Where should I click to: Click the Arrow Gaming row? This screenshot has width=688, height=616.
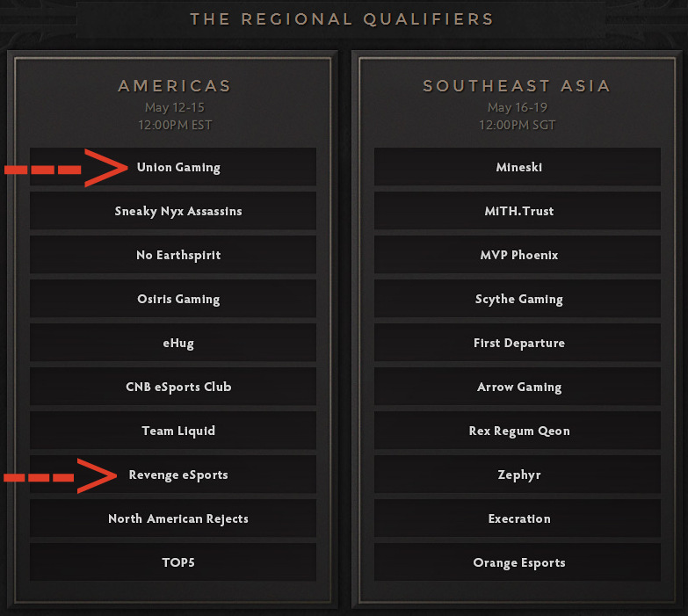[x=518, y=387]
